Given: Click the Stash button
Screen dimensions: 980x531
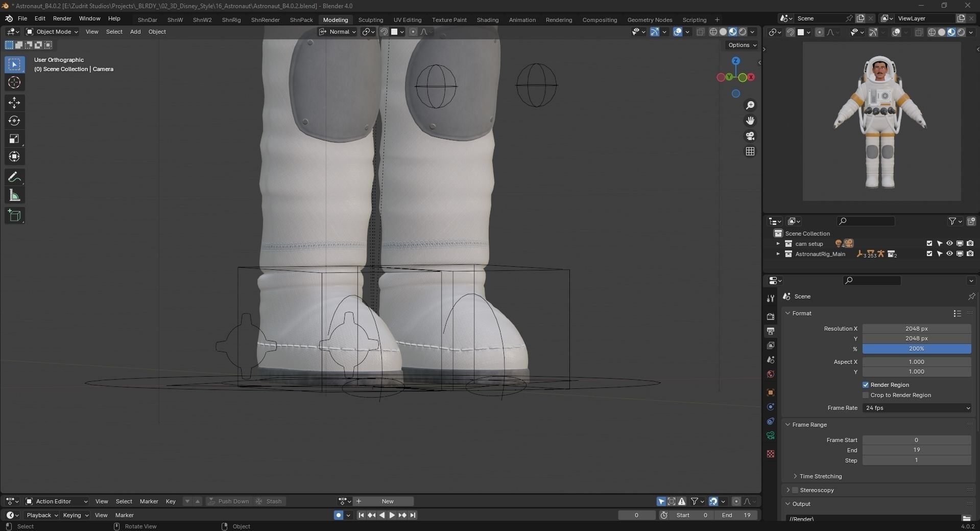Looking at the screenshot, I should 269,501.
